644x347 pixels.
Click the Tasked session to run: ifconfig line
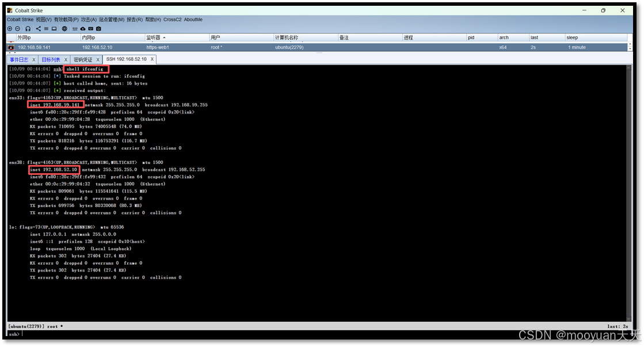pos(77,77)
